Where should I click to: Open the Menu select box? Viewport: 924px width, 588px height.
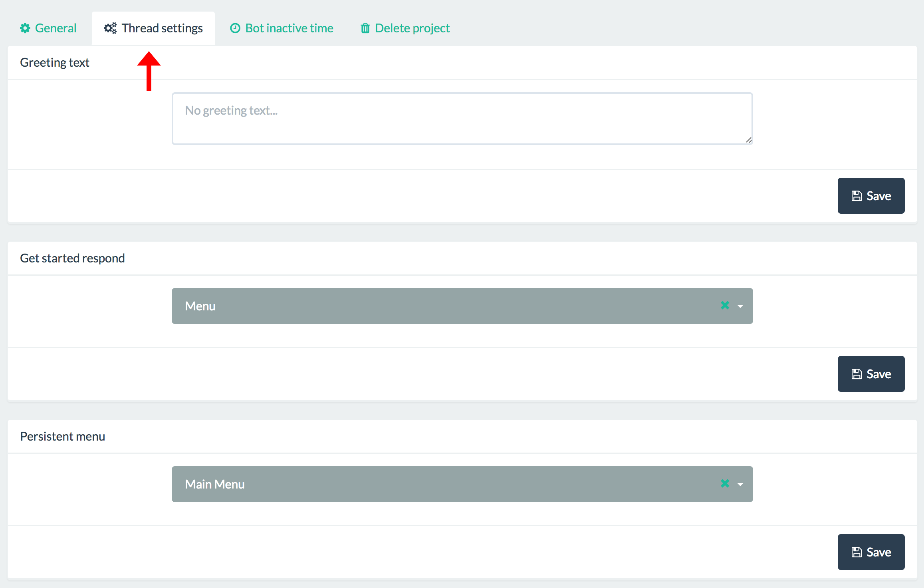[439, 306]
